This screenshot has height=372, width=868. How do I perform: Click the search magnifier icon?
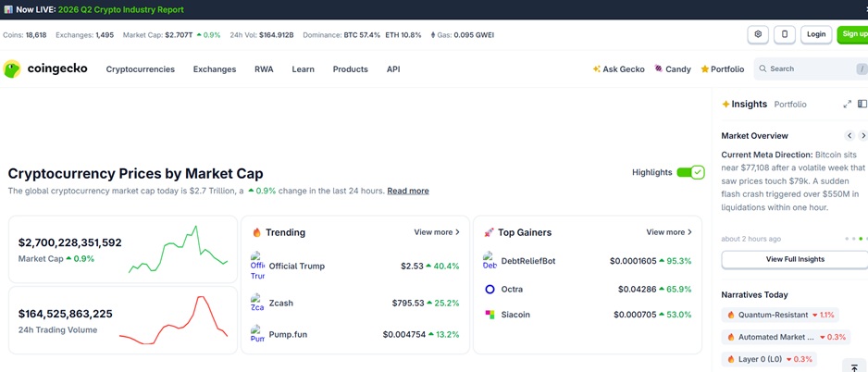(x=763, y=68)
